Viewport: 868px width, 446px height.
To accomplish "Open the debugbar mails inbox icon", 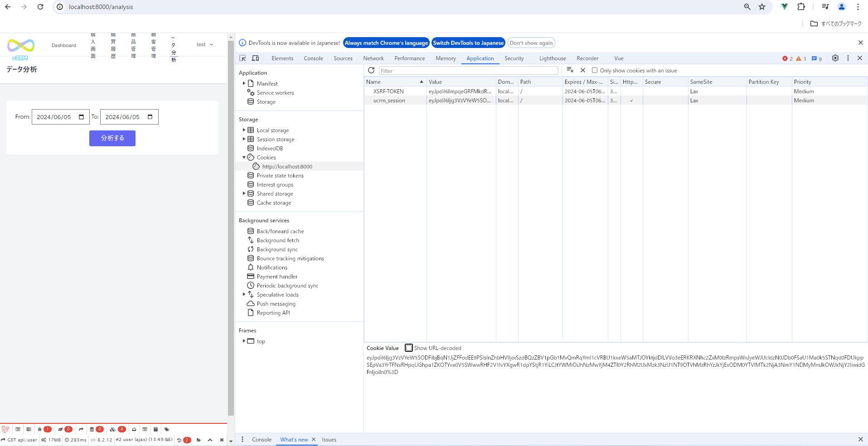I will click(134, 429).
